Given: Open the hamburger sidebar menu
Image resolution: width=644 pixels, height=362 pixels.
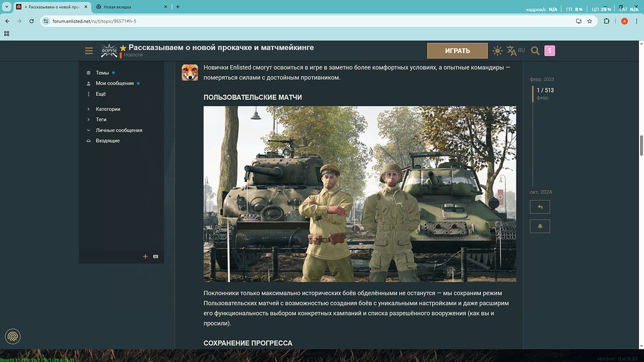Looking at the screenshot, I should pyautogui.click(x=89, y=51).
